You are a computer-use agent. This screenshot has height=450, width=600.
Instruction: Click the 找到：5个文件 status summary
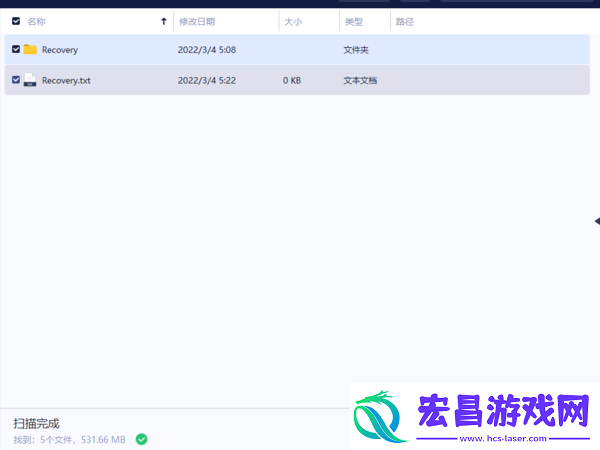pyautogui.click(x=70, y=440)
